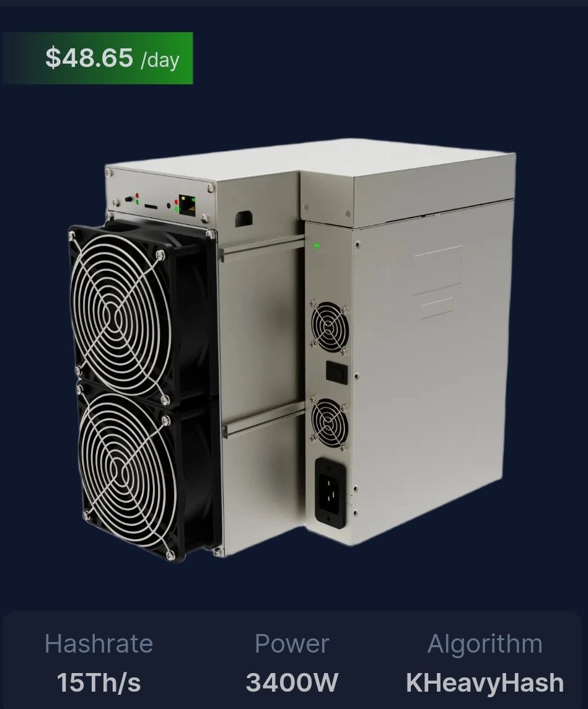The width and height of the screenshot is (588, 709).
Task: Select the Algorithm label
Action: coord(485,643)
